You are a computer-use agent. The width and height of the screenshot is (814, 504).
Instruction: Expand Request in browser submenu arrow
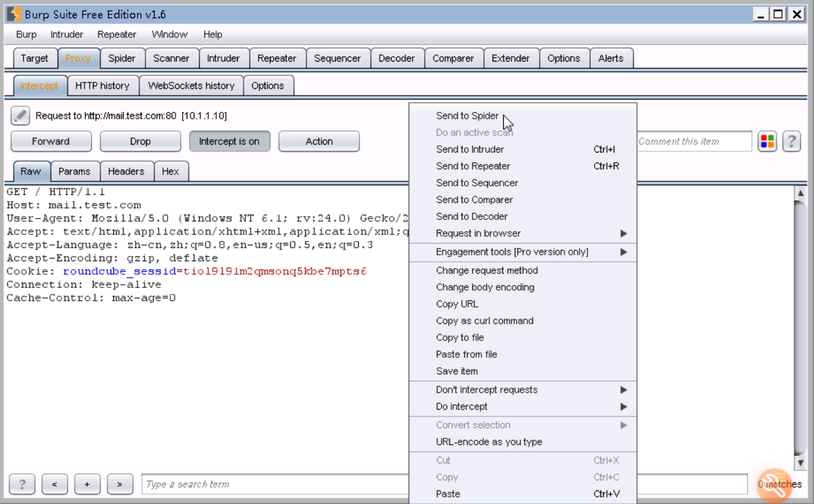pos(623,234)
